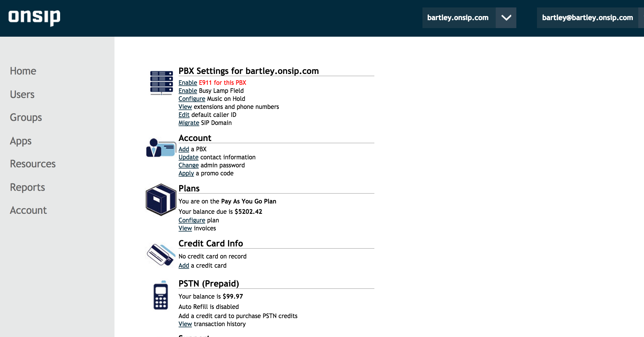The width and height of the screenshot is (644, 337).
Task: Click the Account person ID card icon
Action: tap(161, 148)
